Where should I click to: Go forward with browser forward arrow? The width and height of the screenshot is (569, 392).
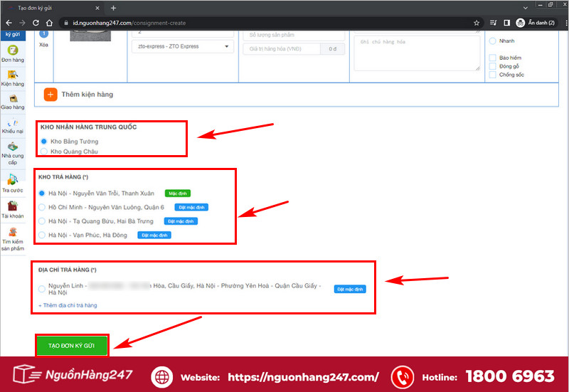22,23
